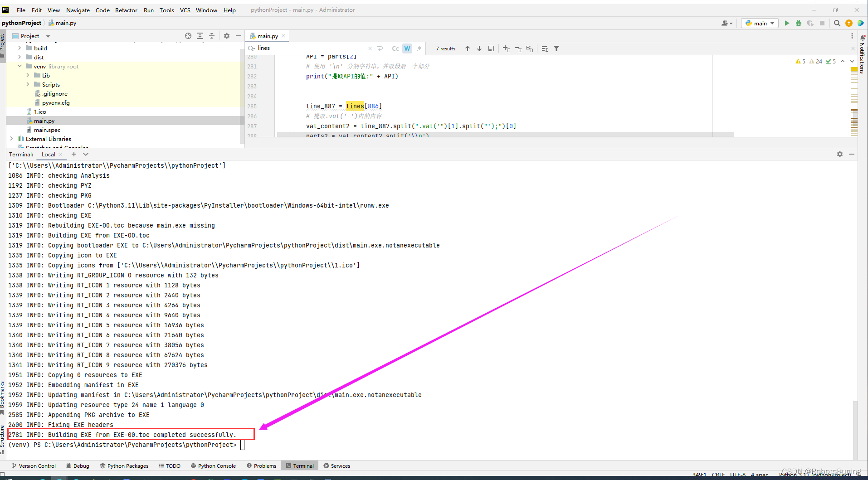Open Terminal settings gear icon
This screenshot has height=480, width=868.
[840, 154]
